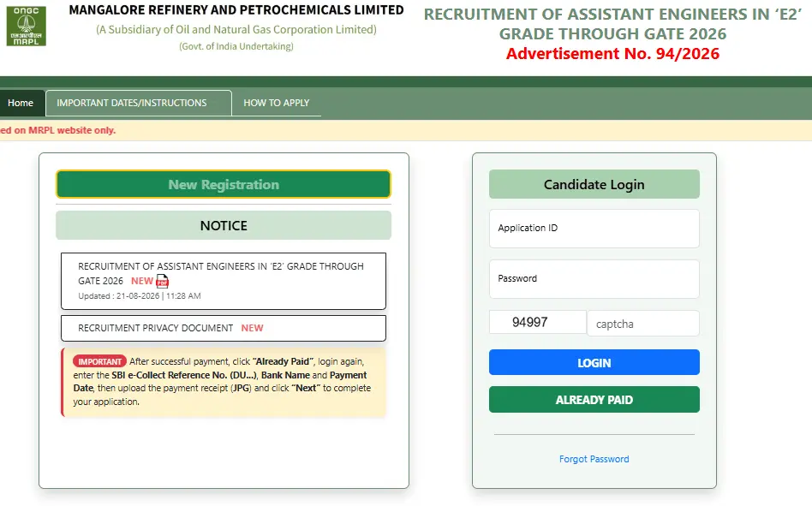Click the Subsidiary of Oil and Natural Gas text
812x506 pixels.
236,29
